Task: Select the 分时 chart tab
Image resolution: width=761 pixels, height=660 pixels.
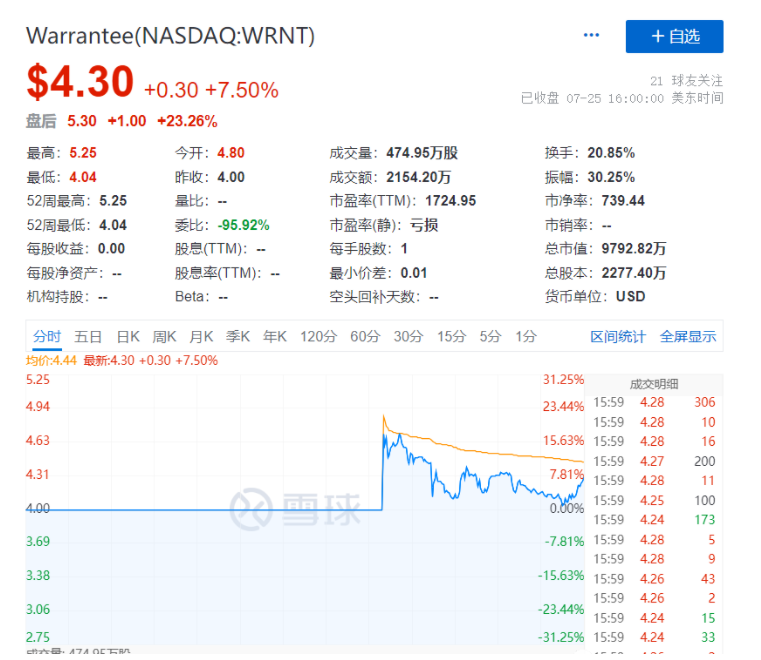Action: click(x=47, y=336)
